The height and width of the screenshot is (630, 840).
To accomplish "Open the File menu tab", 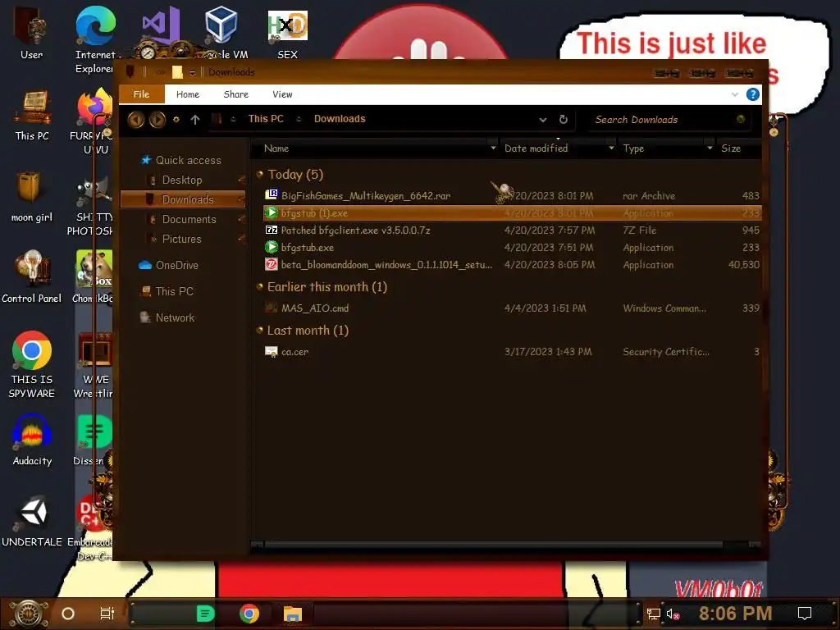I will (x=141, y=94).
